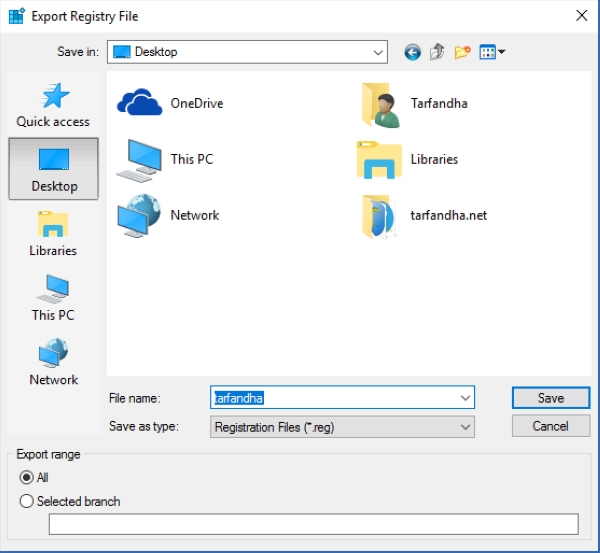This screenshot has height=553, width=600.
Task: Cancel the export dialog
Action: (551, 426)
